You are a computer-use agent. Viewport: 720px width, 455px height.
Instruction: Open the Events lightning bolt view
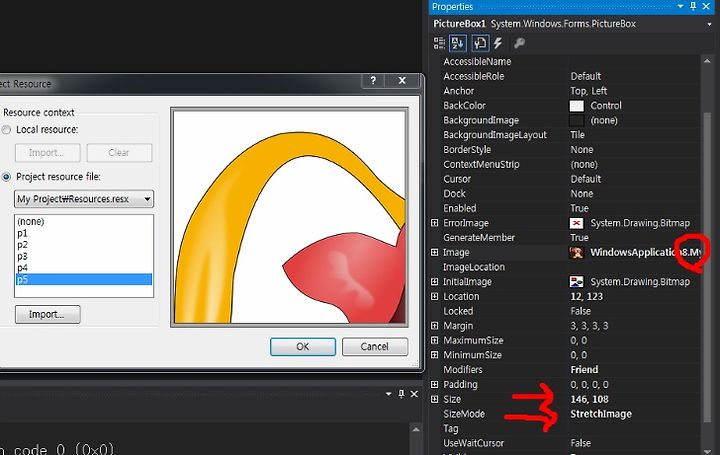tap(498, 43)
